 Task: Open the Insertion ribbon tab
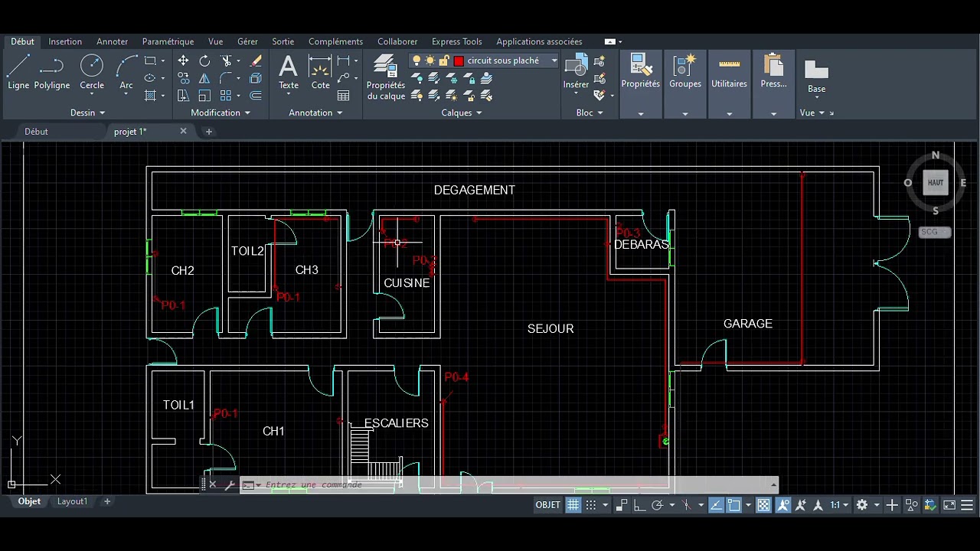pos(65,41)
